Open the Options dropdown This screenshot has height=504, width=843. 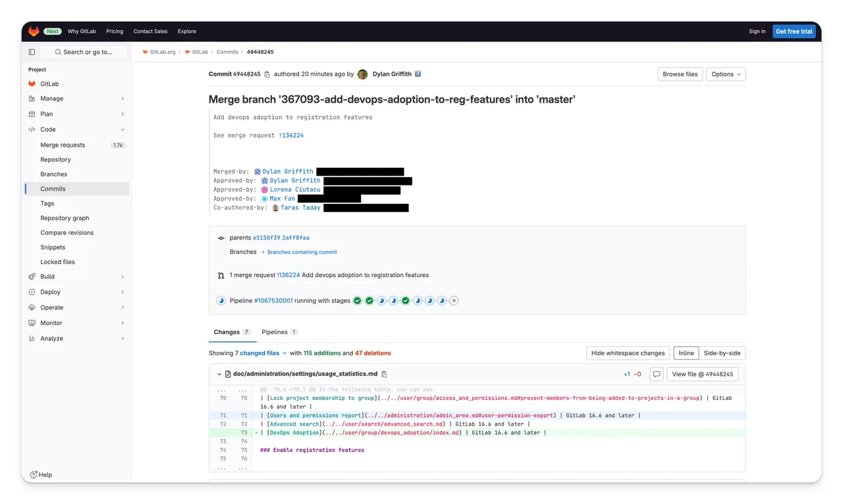tap(726, 74)
